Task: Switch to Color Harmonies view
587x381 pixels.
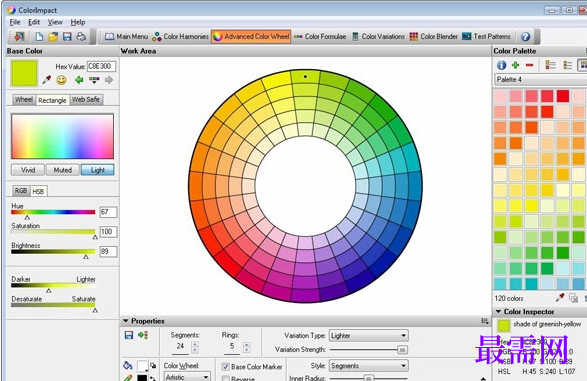Action: pyautogui.click(x=180, y=37)
